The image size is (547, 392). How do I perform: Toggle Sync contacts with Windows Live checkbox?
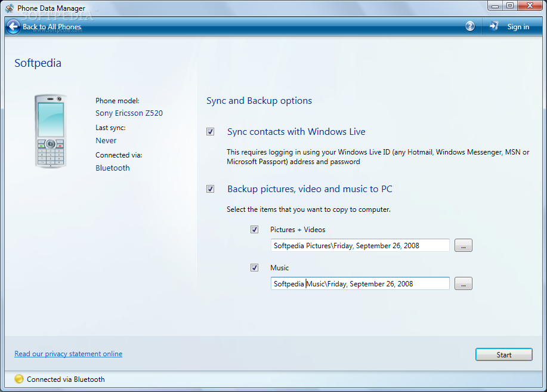[211, 132]
